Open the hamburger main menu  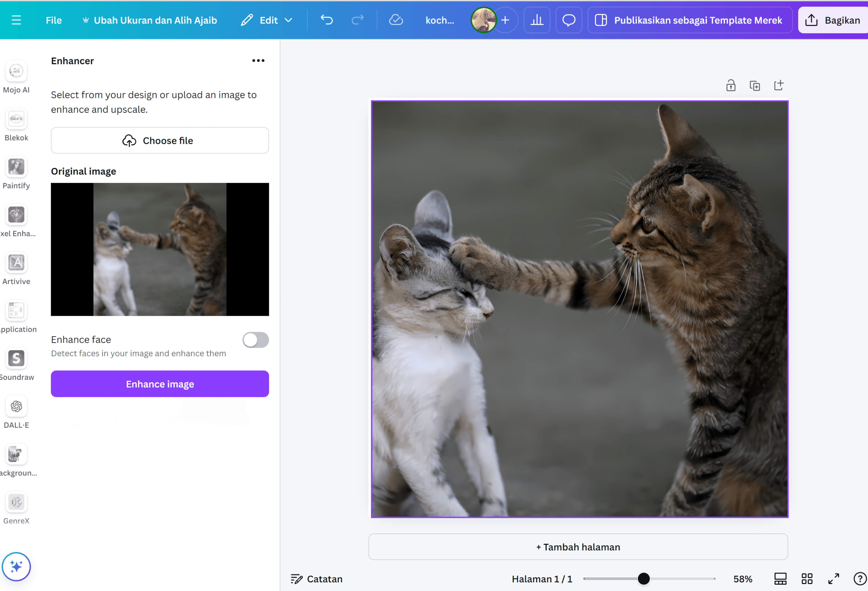pos(16,20)
